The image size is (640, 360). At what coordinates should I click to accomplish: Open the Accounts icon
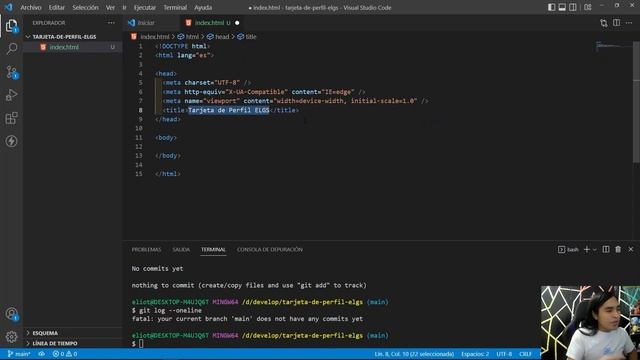(x=11, y=314)
